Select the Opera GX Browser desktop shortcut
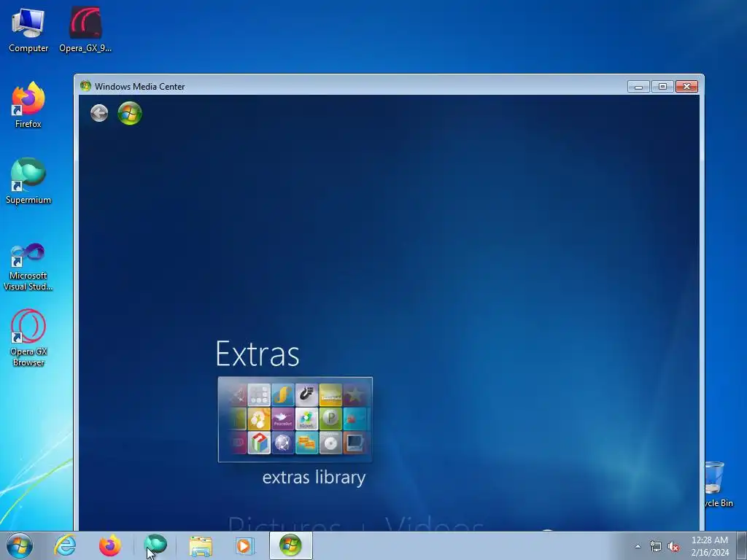Image resolution: width=747 pixels, height=560 pixels. (28, 338)
